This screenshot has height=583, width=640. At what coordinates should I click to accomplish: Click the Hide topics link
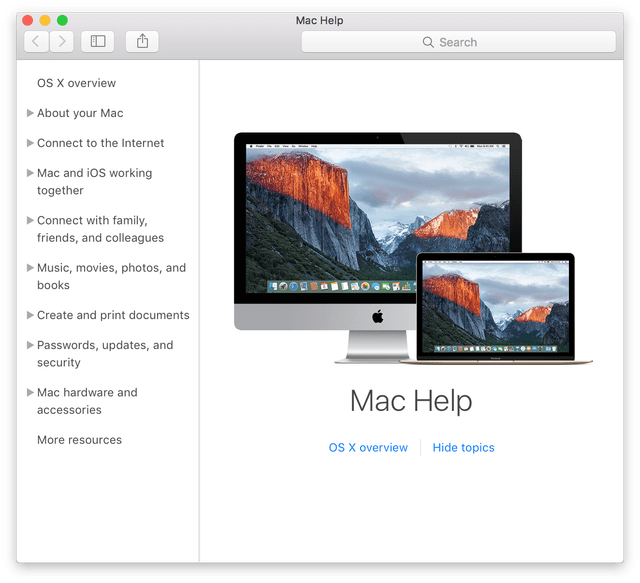click(463, 447)
